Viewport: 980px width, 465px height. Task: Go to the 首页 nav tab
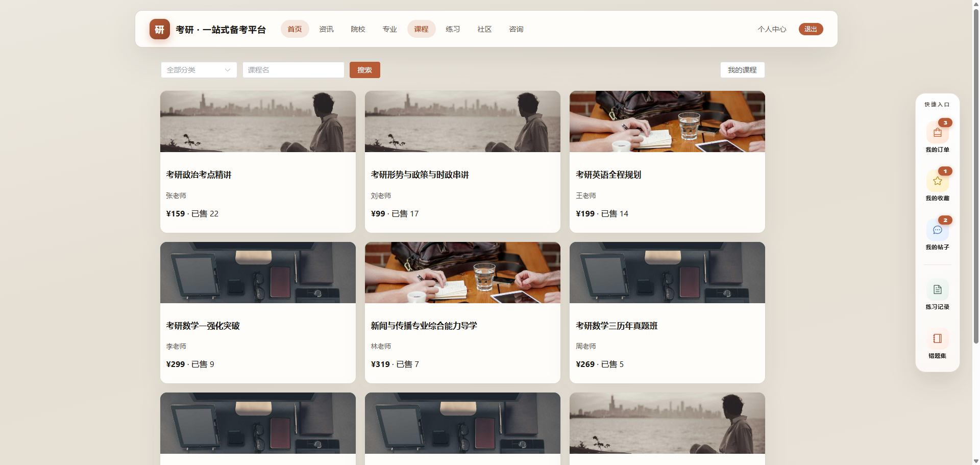(x=295, y=29)
